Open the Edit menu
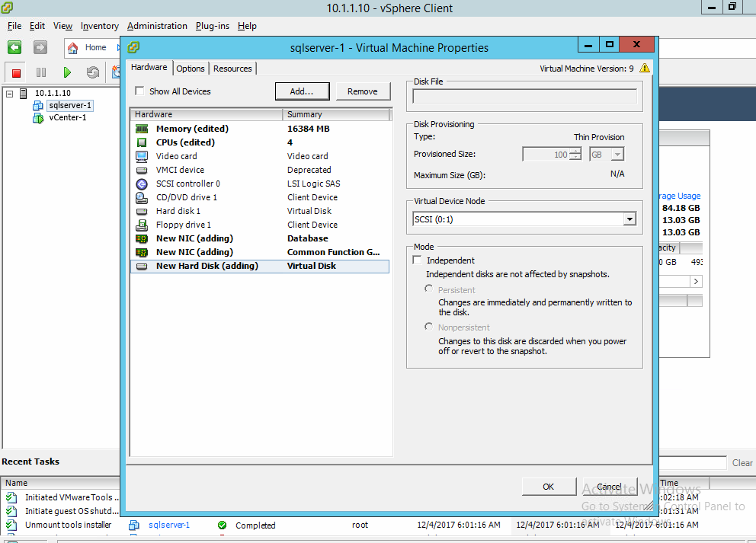Screen dimensions: 756x543 point(37,26)
